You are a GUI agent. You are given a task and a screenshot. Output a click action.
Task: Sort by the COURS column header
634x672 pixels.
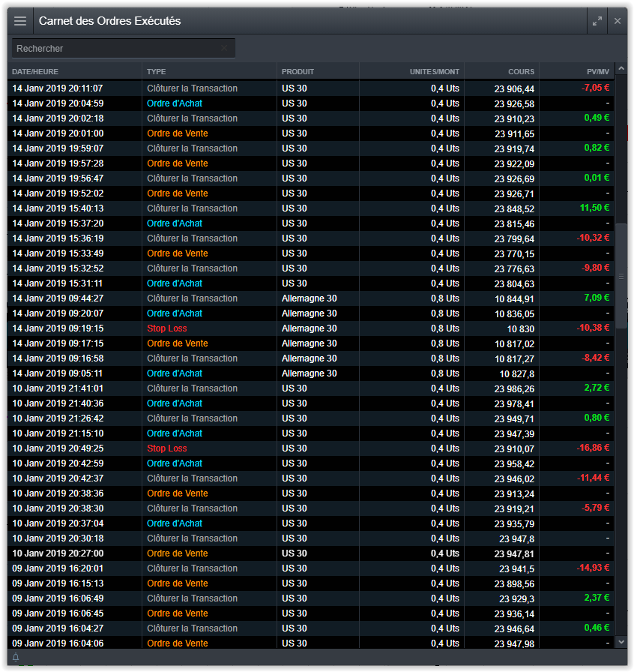pos(522,71)
